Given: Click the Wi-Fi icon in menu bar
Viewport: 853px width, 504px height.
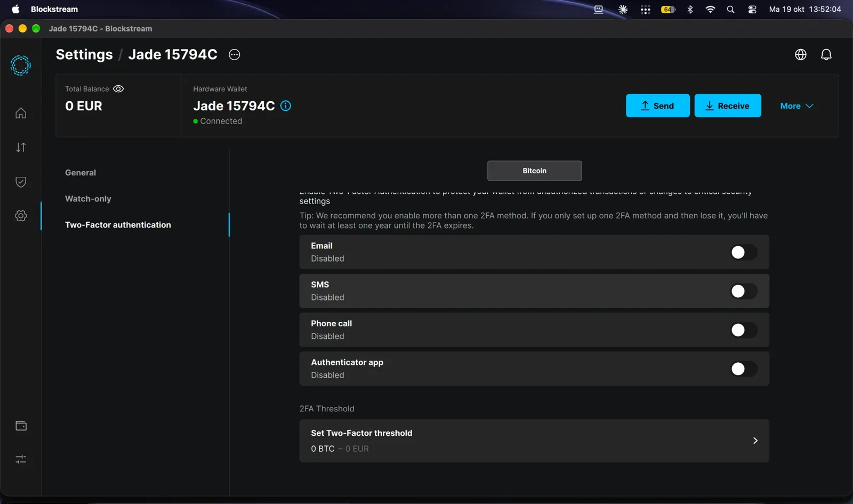Looking at the screenshot, I should click(x=710, y=9).
